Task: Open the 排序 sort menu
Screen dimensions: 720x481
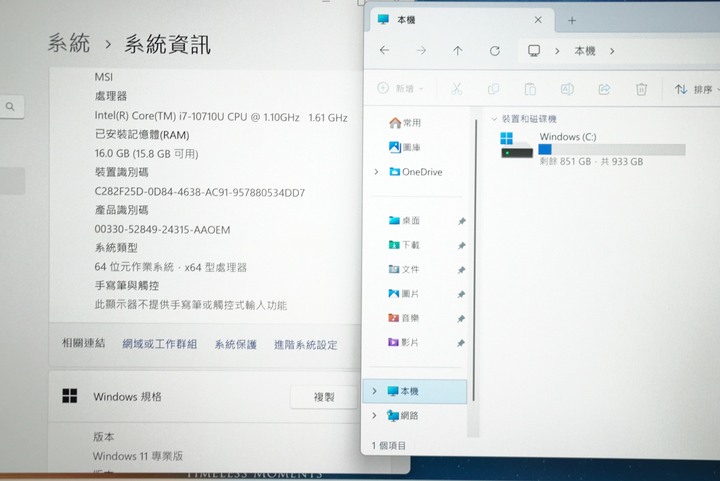Action: 696,89
